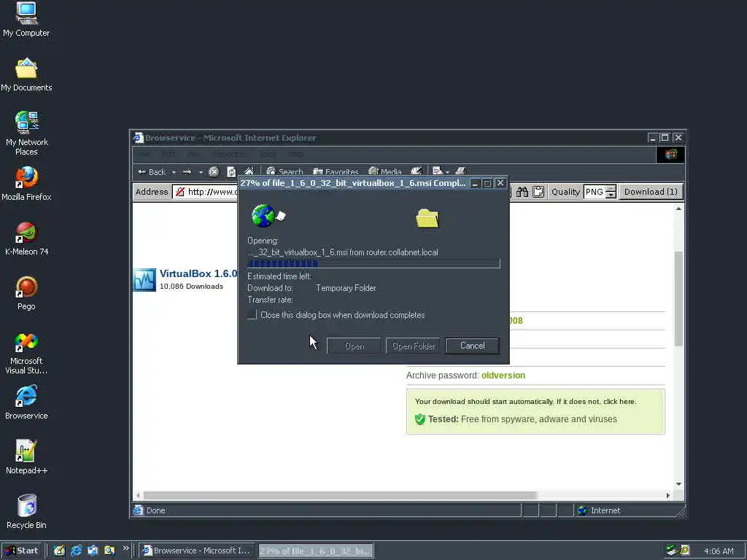
Task: Select the Pego desktop shortcut
Action: [x=26, y=293]
